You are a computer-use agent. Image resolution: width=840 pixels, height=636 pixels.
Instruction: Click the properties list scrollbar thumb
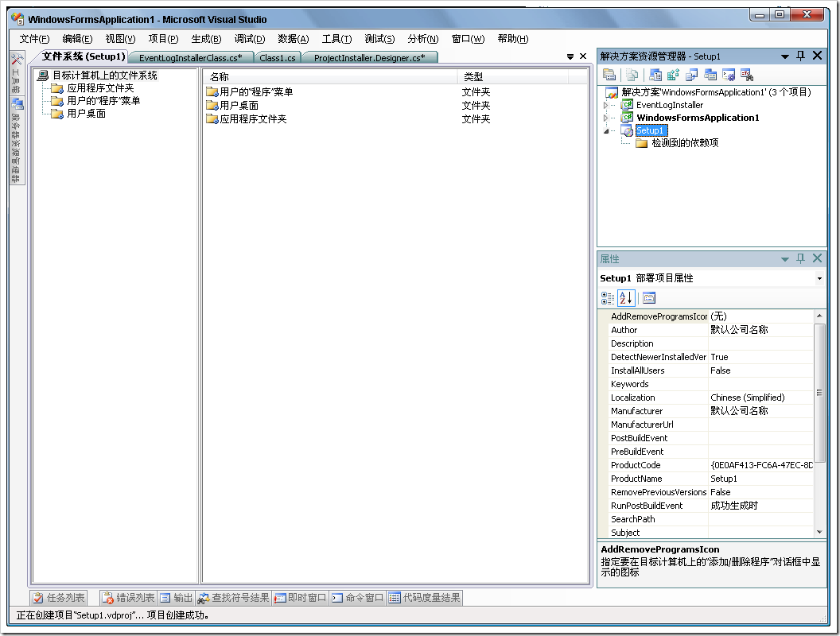819,393
